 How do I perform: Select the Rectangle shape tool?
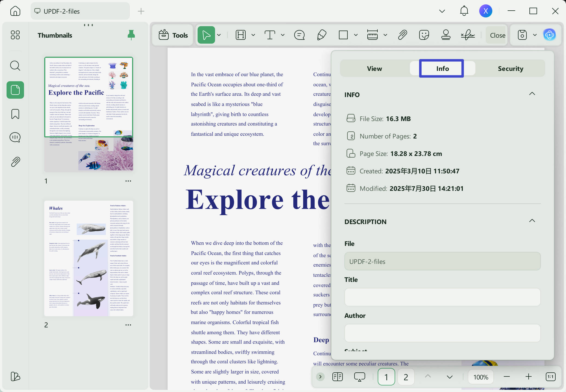tap(343, 35)
